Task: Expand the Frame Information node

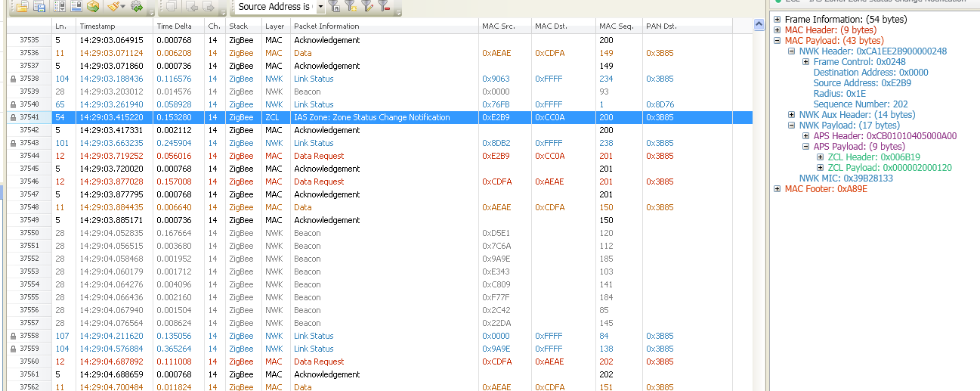Action: pos(778,19)
